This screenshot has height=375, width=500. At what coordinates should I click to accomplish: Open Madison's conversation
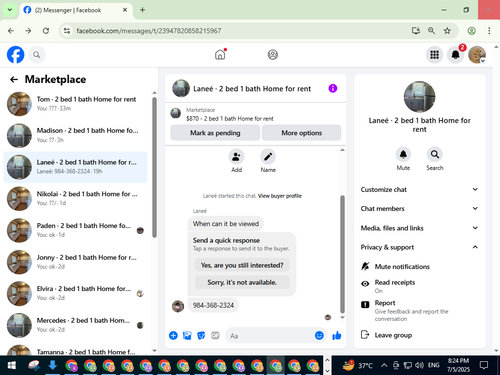coord(76,135)
